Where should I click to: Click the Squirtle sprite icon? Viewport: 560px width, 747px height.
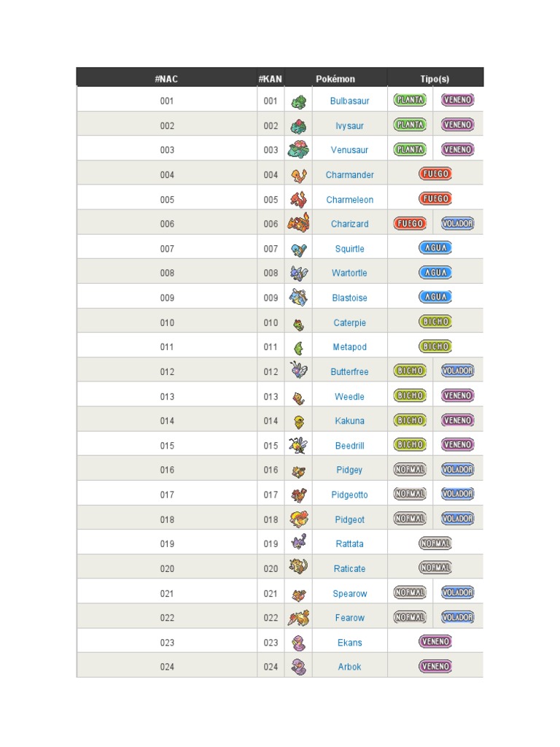(298, 249)
